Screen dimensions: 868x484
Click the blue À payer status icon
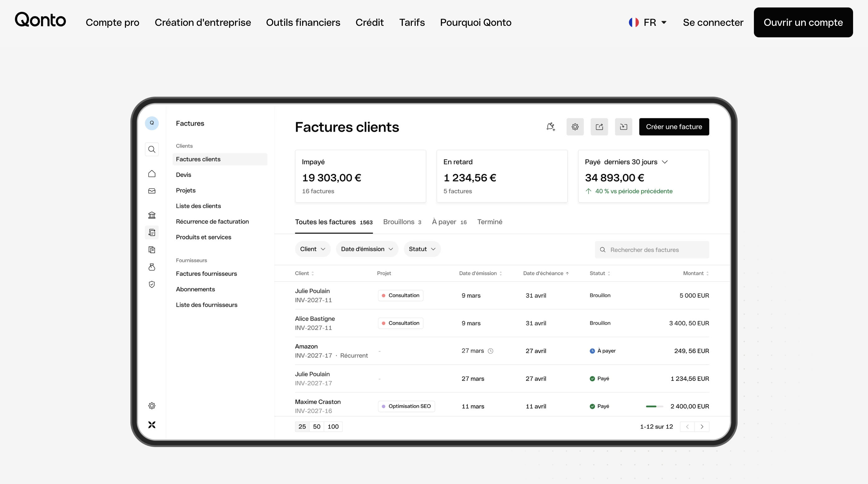click(592, 351)
